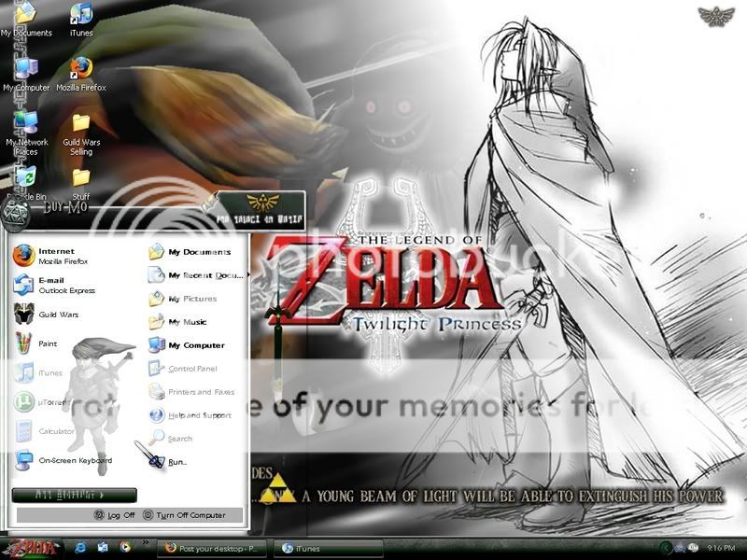Screen dimensions: 747x560
Task: Launch Outlook Express E-mail entry
Action: click(x=56, y=285)
